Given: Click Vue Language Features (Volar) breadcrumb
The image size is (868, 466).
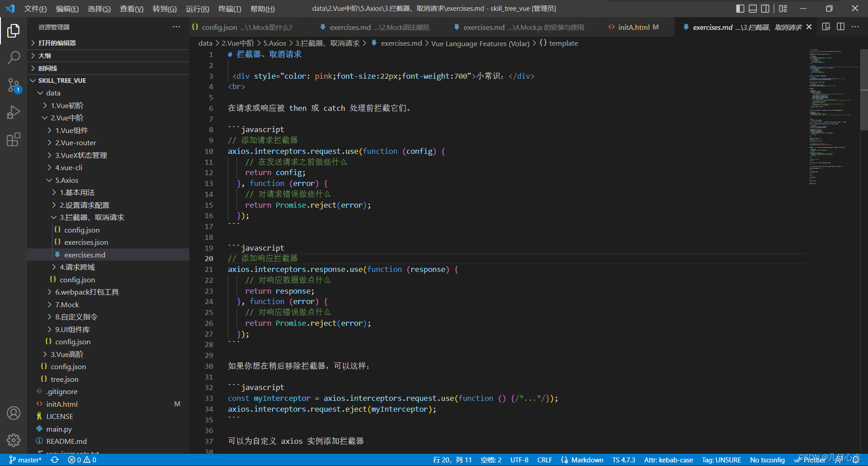Looking at the screenshot, I should (480, 43).
